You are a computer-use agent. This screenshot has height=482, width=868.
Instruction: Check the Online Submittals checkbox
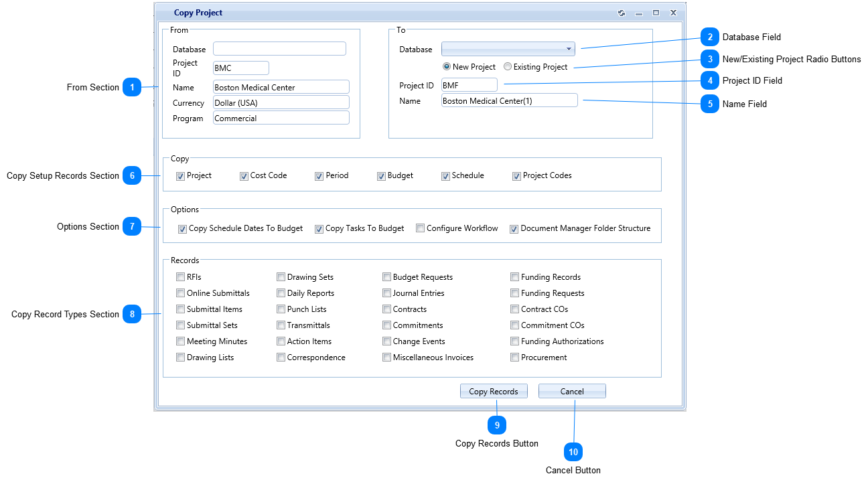[181, 293]
